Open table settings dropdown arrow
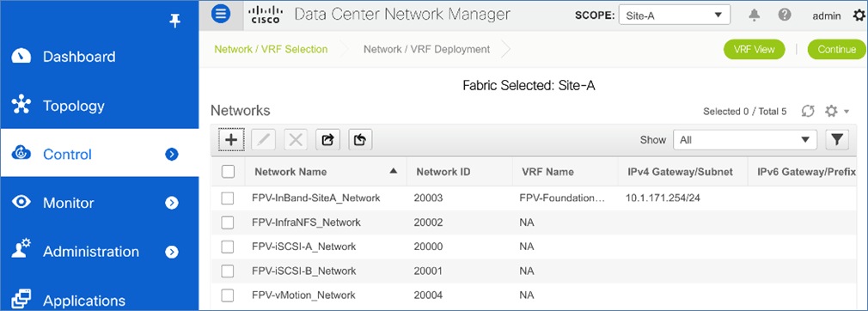This screenshot has width=868, height=311. pos(847,113)
